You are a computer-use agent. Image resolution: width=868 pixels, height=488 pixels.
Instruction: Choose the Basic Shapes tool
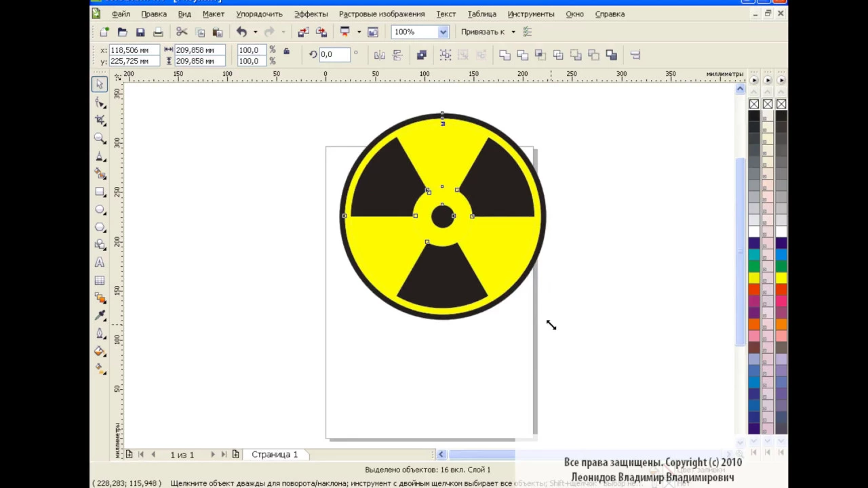tap(100, 245)
